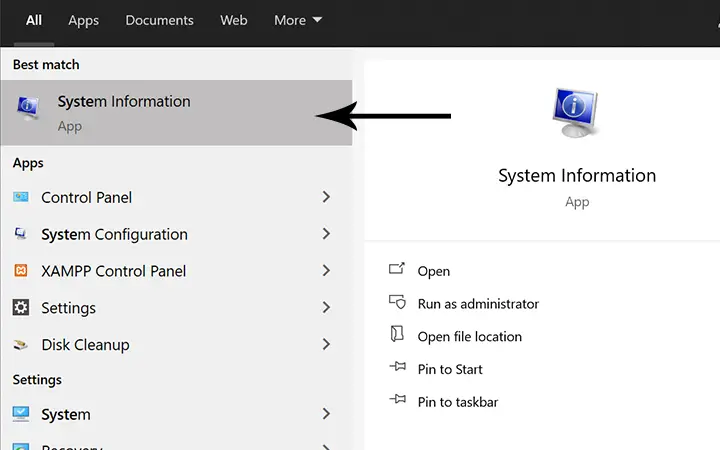Select Open file location
This screenshot has width=720, height=450.
click(x=469, y=337)
